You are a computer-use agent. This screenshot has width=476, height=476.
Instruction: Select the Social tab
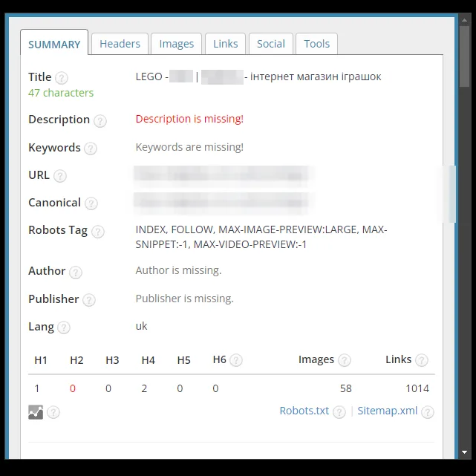point(271,44)
